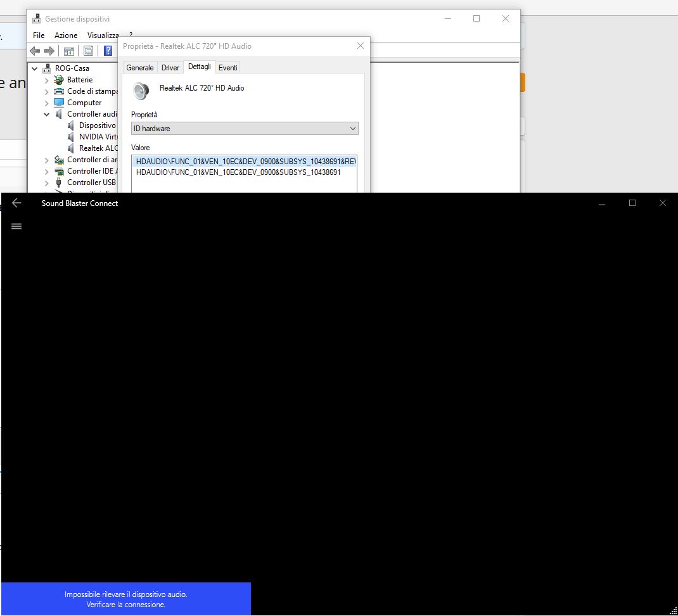678x616 pixels.
Task: Collapse the Controller audio category
Action: [47, 114]
